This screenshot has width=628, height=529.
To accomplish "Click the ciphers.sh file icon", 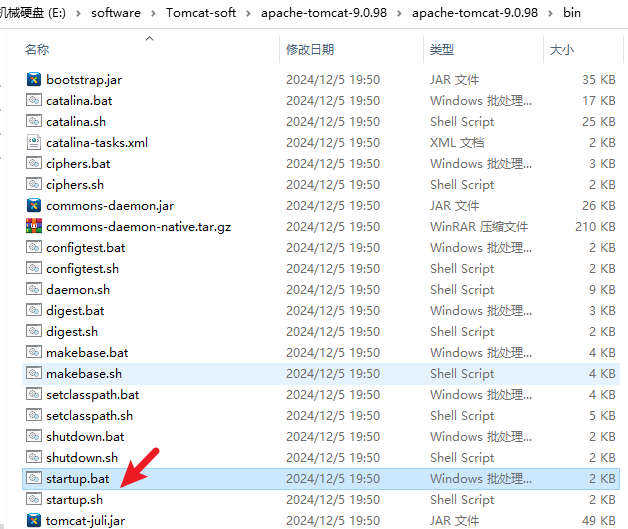I will [34, 184].
